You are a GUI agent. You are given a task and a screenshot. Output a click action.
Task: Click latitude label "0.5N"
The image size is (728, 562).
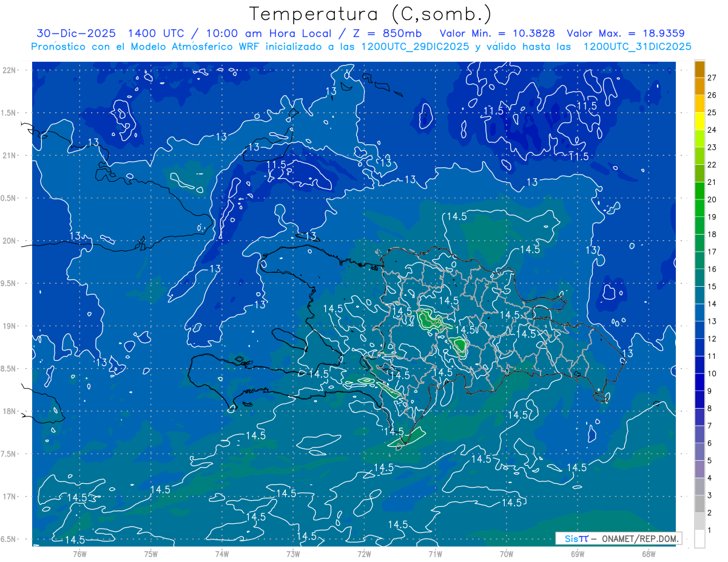tap(9, 198)
